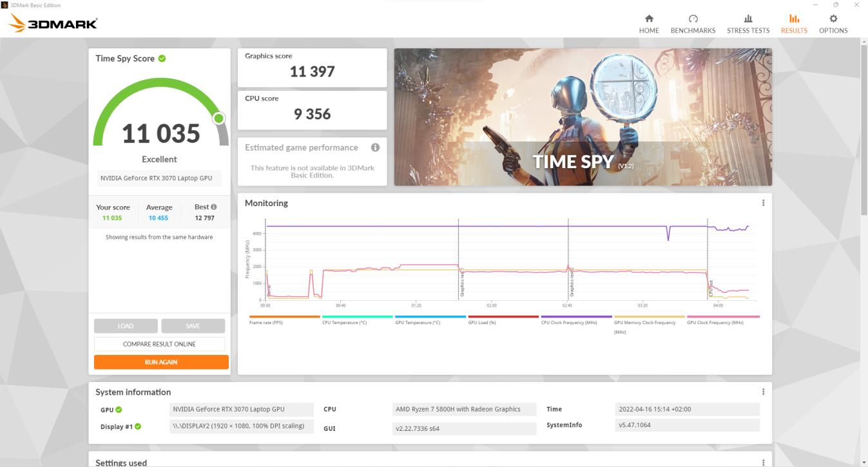Click the info icon beside the Best score
The width and height of the screenshot is (868, 467).
[215, 206]
